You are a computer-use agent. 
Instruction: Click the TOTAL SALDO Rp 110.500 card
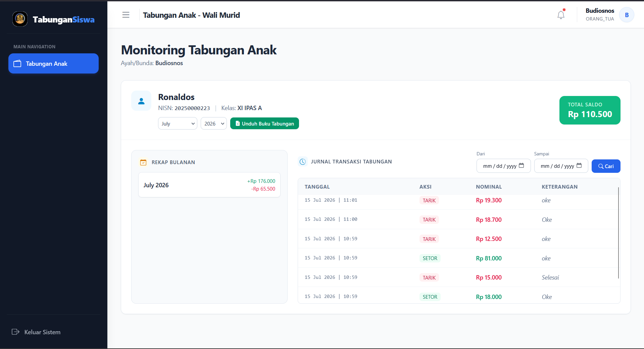590,110
